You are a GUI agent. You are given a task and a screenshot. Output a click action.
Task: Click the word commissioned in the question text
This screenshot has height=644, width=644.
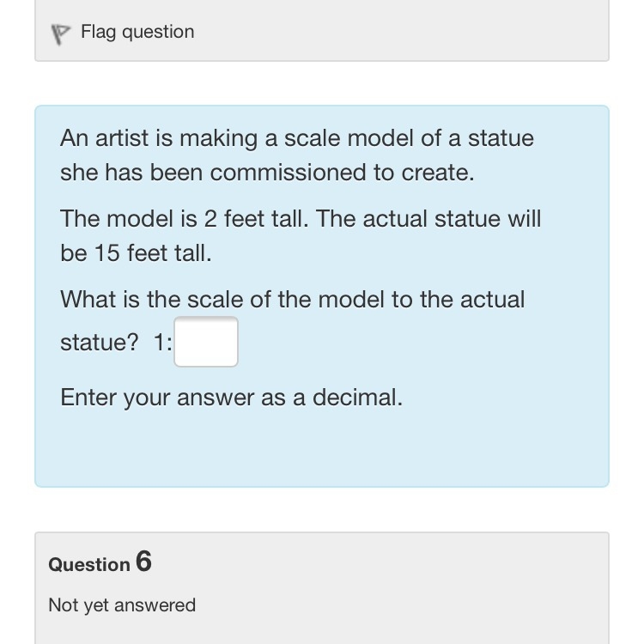pos(288,173)
